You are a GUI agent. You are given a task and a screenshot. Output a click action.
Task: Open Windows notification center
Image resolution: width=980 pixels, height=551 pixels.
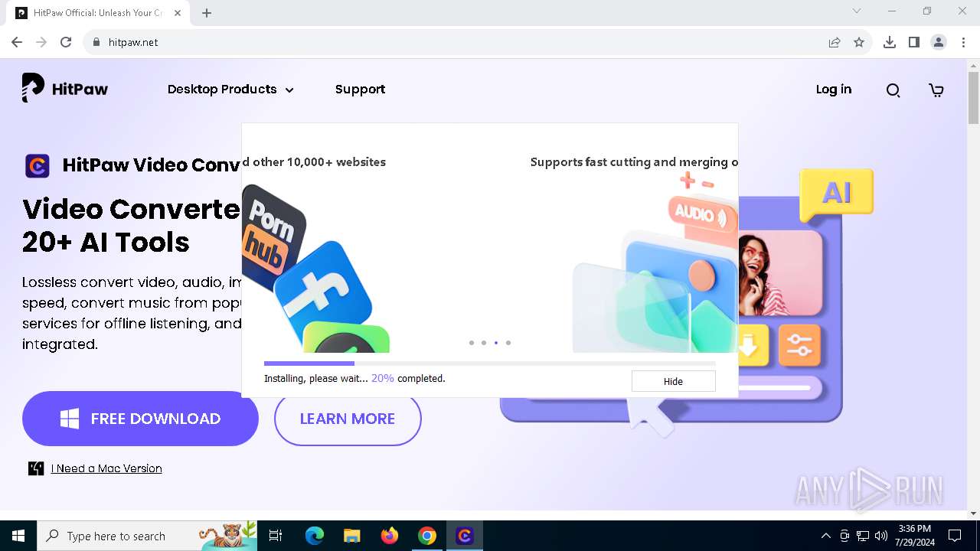click(955, 536)
